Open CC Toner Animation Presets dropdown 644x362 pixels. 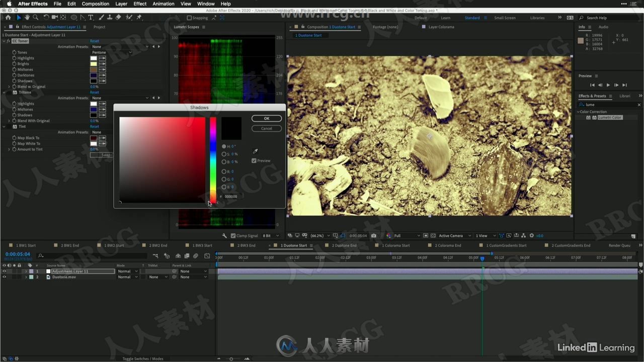coord(121,47)
